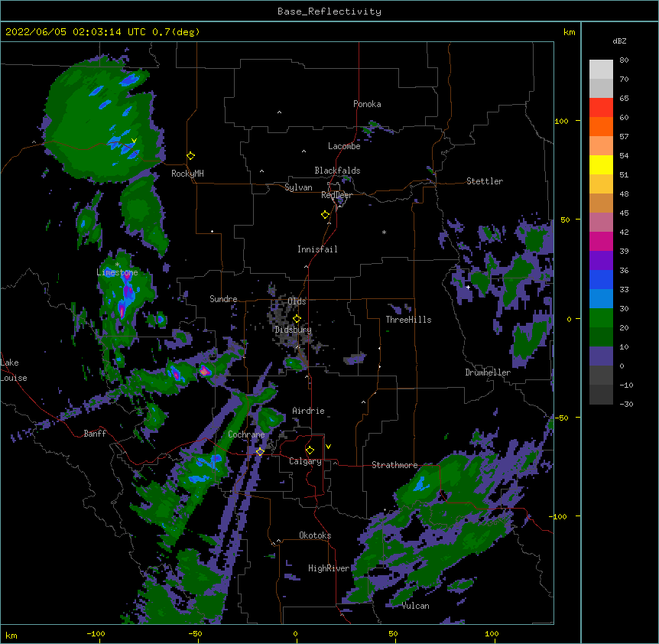Click the -100 tick on horizontal axis
This screenshot has height=644, width=659.
(96, 633)
